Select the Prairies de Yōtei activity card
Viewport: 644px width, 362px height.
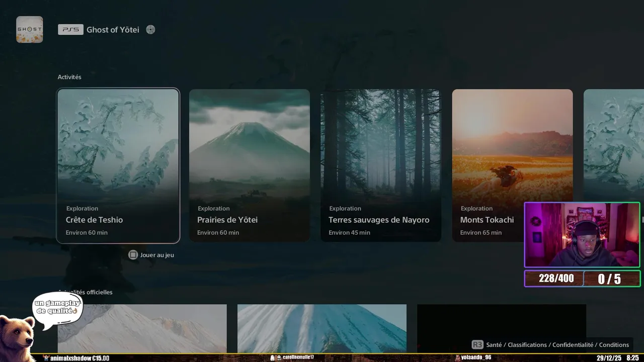(x=250, y=166)
